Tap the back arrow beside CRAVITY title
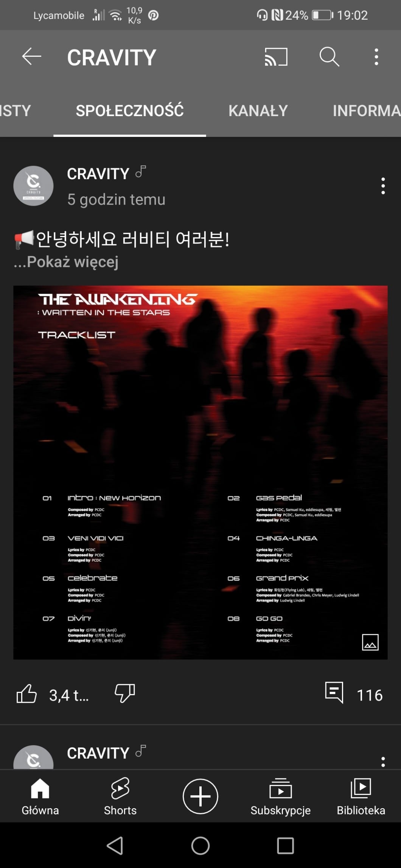The height and width of the screenshot is (868, 401). point(31,57)
